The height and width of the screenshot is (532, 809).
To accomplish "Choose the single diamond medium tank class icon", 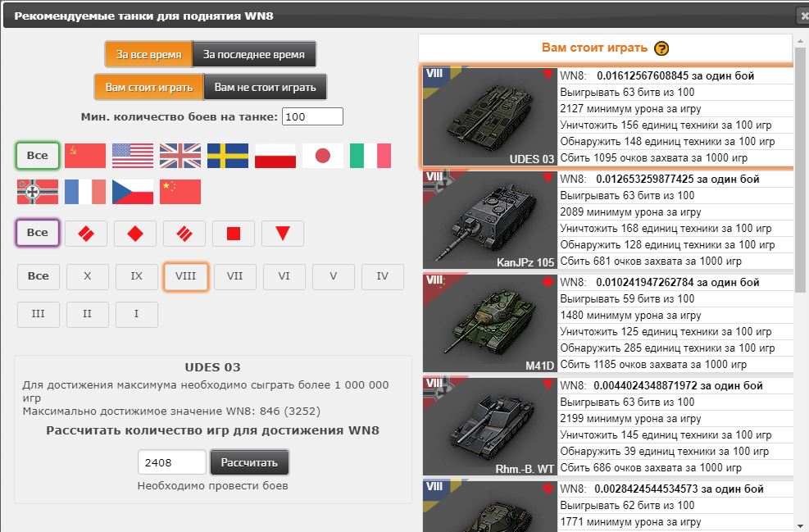I will 135,234.
